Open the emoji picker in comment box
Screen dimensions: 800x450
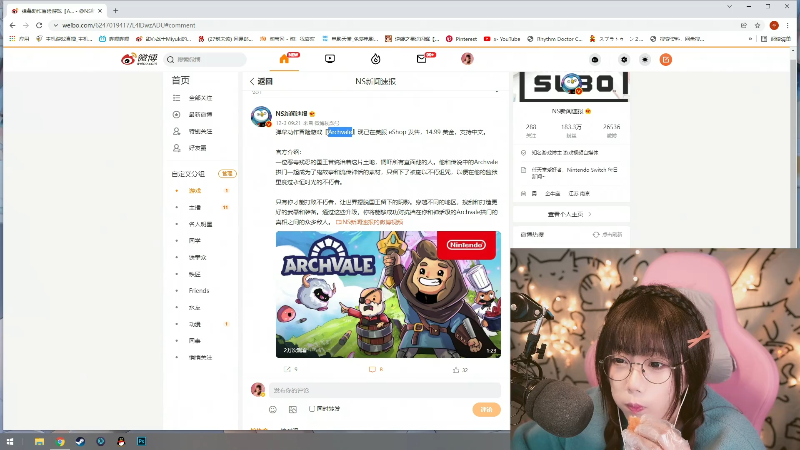point(272,409)
